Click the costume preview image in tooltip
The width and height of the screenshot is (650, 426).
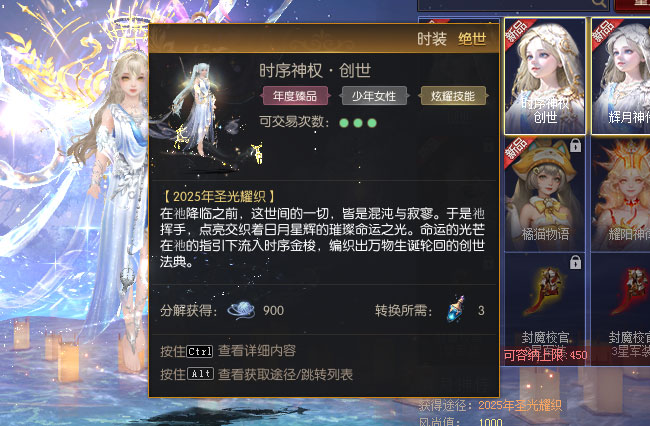click(x=206, y=114)
